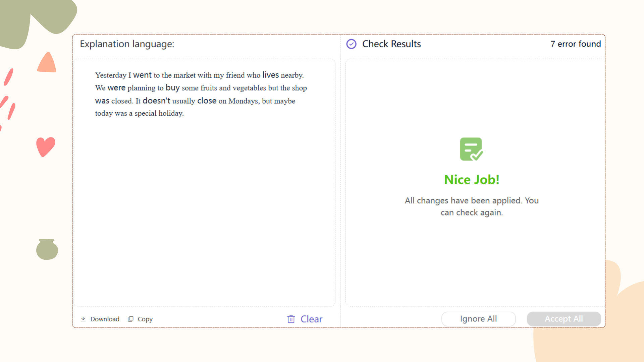
Task: Click the trash icon beside Clear
Action: [x=290, y=319]
